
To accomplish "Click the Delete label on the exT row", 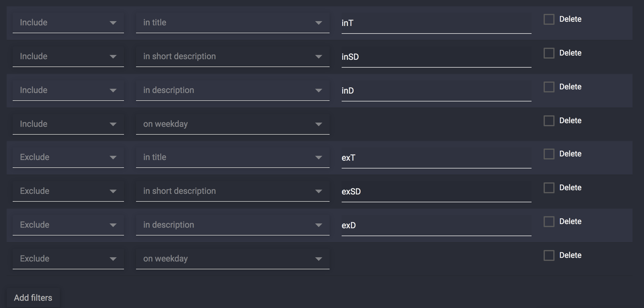I will click(570, 153).
